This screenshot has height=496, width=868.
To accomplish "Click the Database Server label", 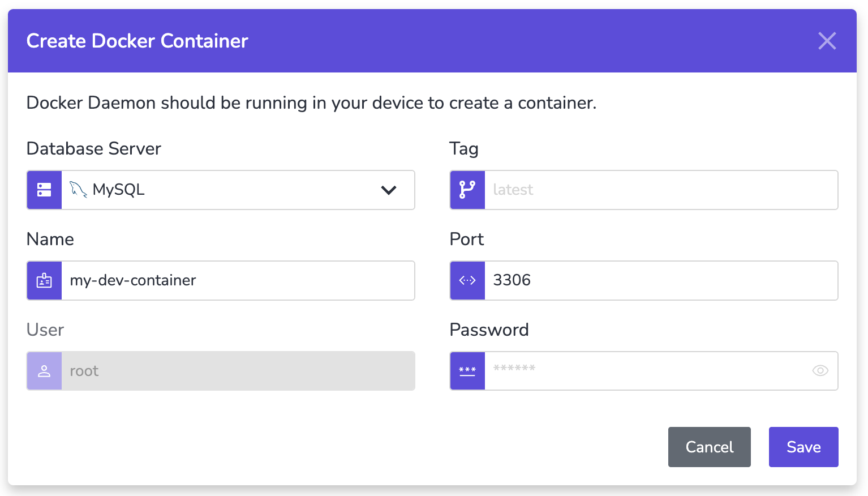I will coord(94,148).
